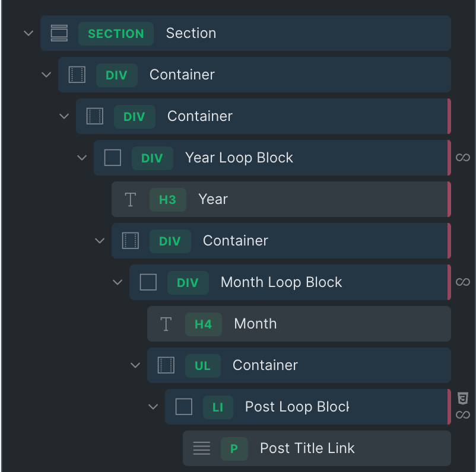The height and width of the screenshot is (472, 476).
Task: Click the SECTION tag badge
Action: tap(116, 33)
